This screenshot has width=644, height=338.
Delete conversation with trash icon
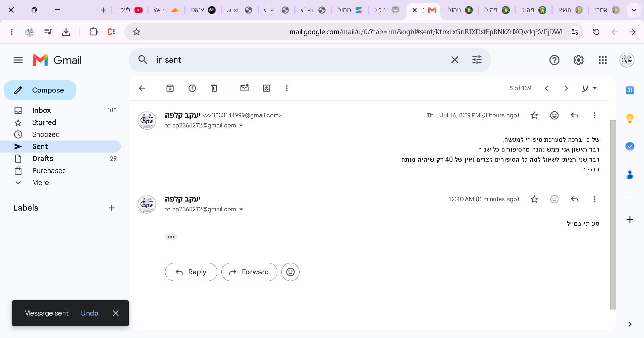214,88
